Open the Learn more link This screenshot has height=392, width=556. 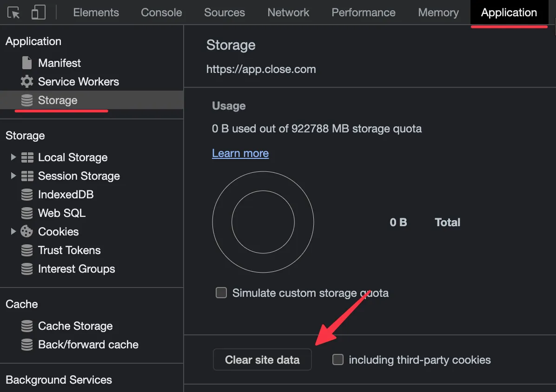pos(240,153)
